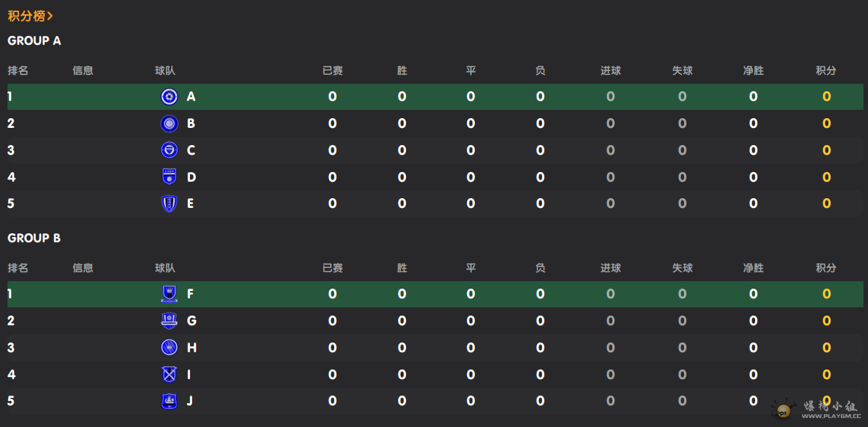Screen dimensions: 868x427
Task: Click team D's shield badge icon
Action: click(x=170, y=177)
